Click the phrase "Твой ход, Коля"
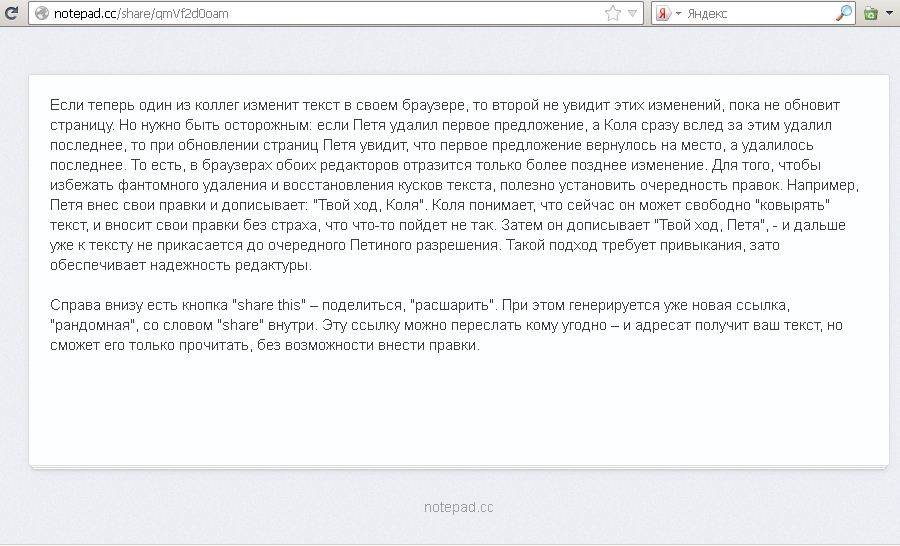The height and width of the screenshot is (546, 900). tap(371, 205)
